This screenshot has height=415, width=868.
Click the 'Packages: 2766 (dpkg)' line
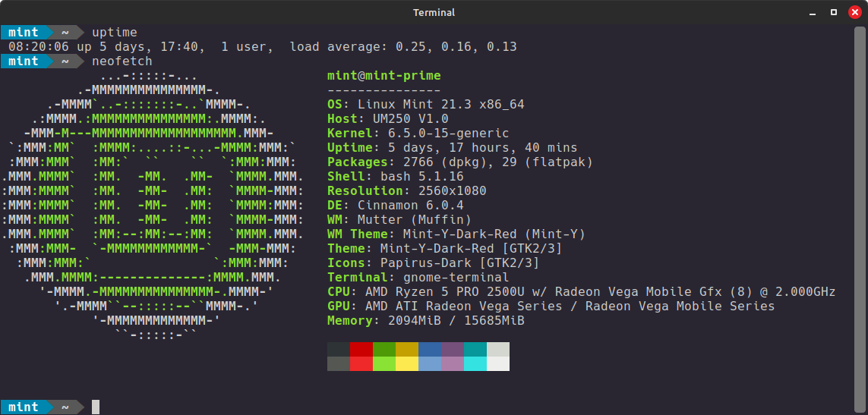tap(460, 162)
